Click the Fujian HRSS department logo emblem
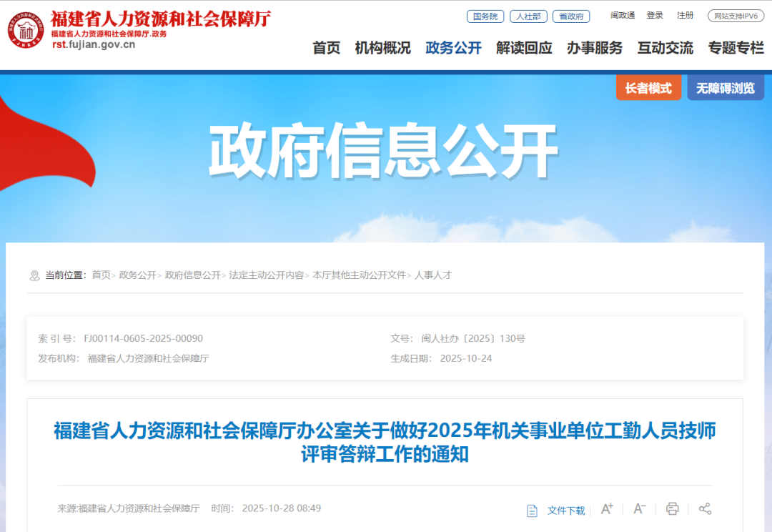 [26, 30]
